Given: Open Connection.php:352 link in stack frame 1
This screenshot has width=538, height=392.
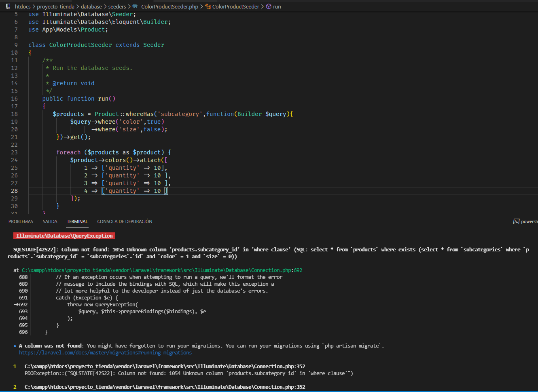Looking at the screenshot, I should (x=165, y=367).
